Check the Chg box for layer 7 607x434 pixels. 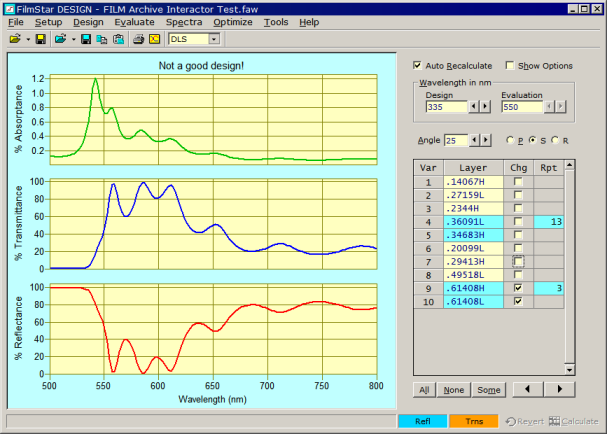[518, 261]
